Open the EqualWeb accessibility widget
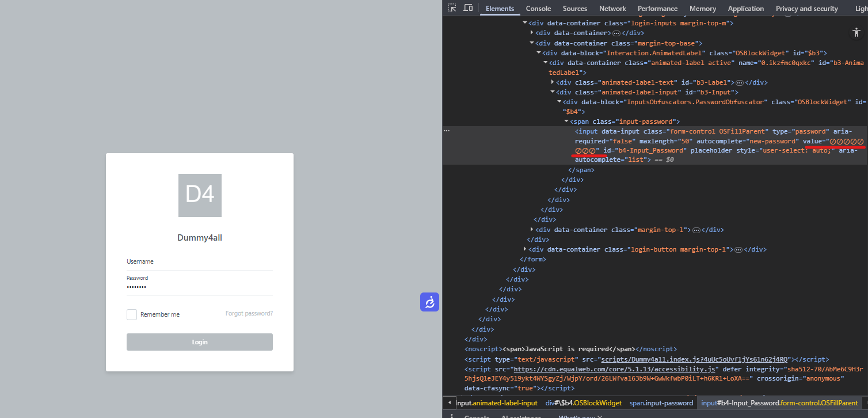 [x=429, y=302]
